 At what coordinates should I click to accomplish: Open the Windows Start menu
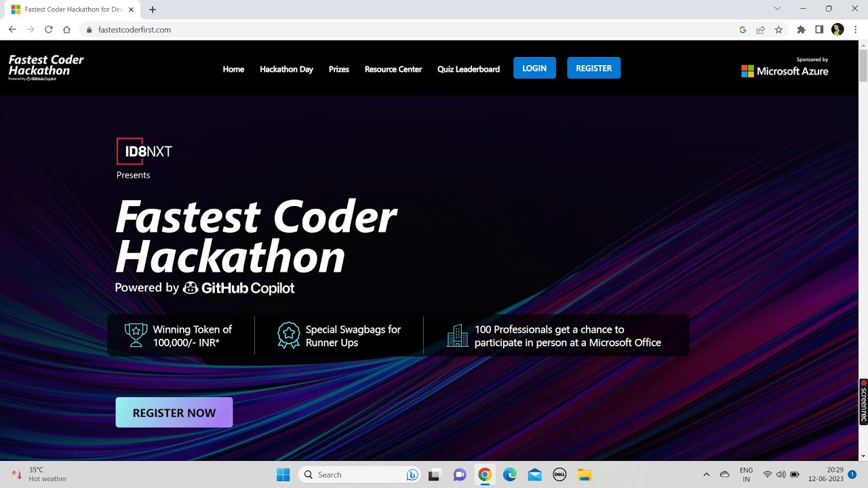(x=283, y=474)
